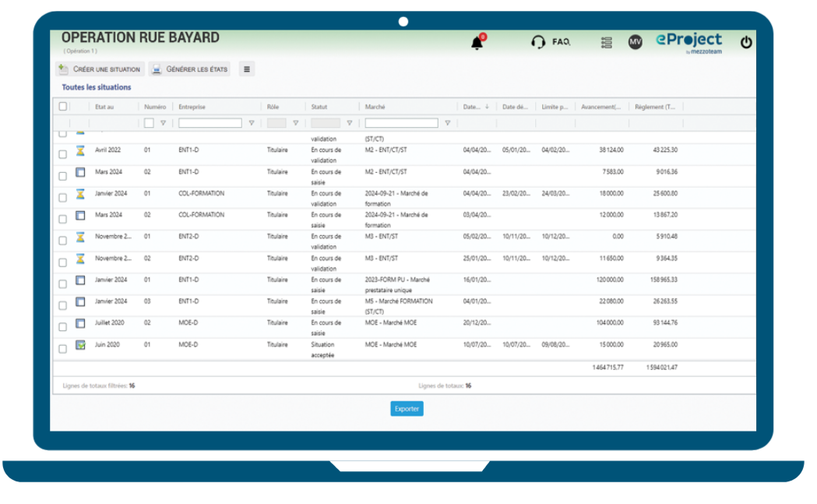Sort by Marché column header
Viewport: 817px width, 504px height.
click(x=375, y=107)
